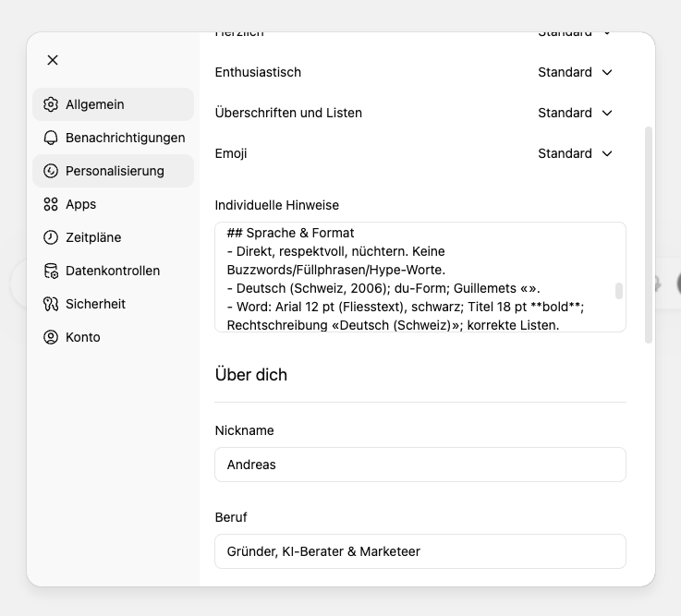Open the Allgemein settings section
The width and height of the screenshot is (681, 616).
(113, 104)
